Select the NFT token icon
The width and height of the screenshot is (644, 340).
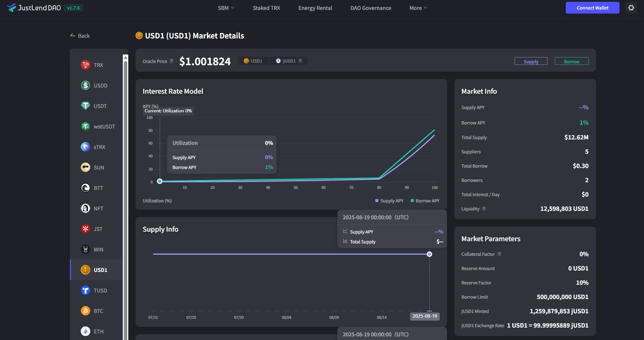[86, 208]
